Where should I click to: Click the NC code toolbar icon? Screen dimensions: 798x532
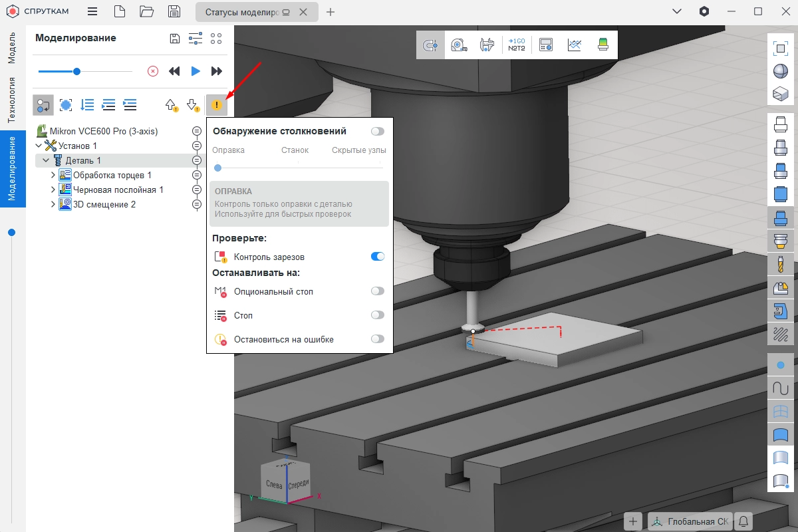coord(517,45)
